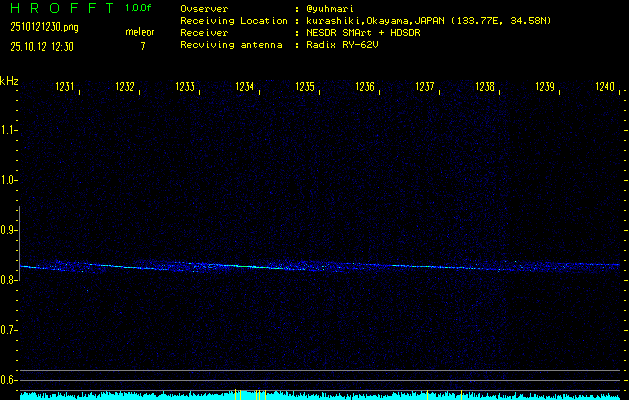Select the 1238 time marker
Screen dimensions: 629x400
point(485,88)
